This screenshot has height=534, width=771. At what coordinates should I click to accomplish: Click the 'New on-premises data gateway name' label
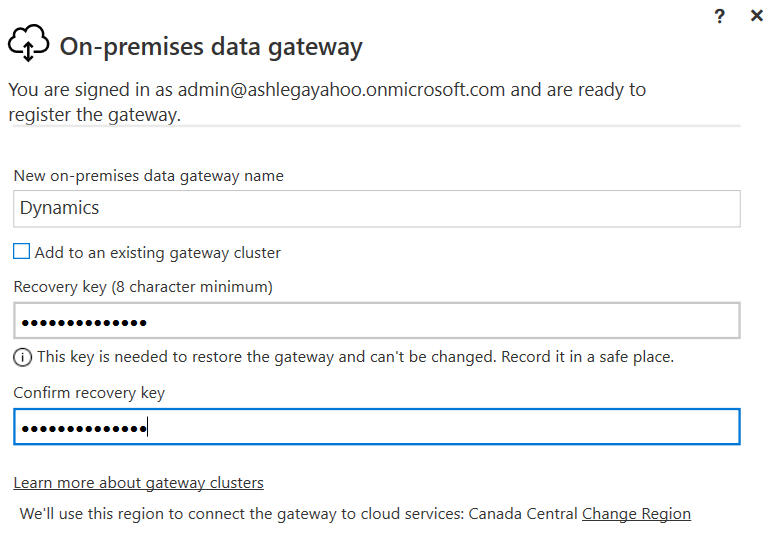148,176
